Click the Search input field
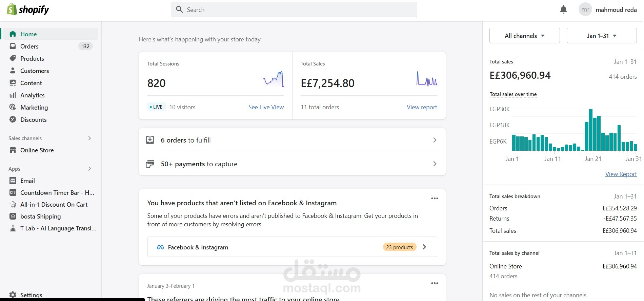Screen dimensions: 644x301 [x=294, y=10]
